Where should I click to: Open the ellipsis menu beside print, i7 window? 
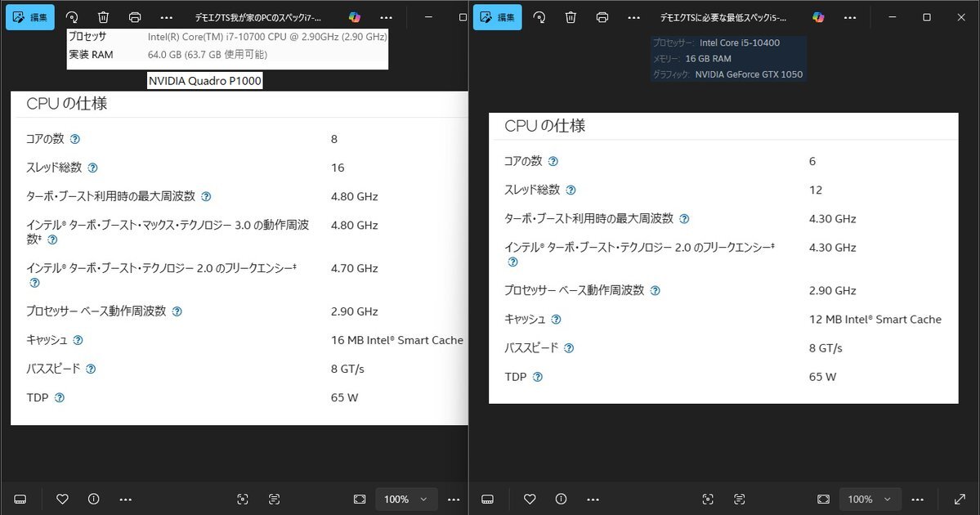(166, 17)
